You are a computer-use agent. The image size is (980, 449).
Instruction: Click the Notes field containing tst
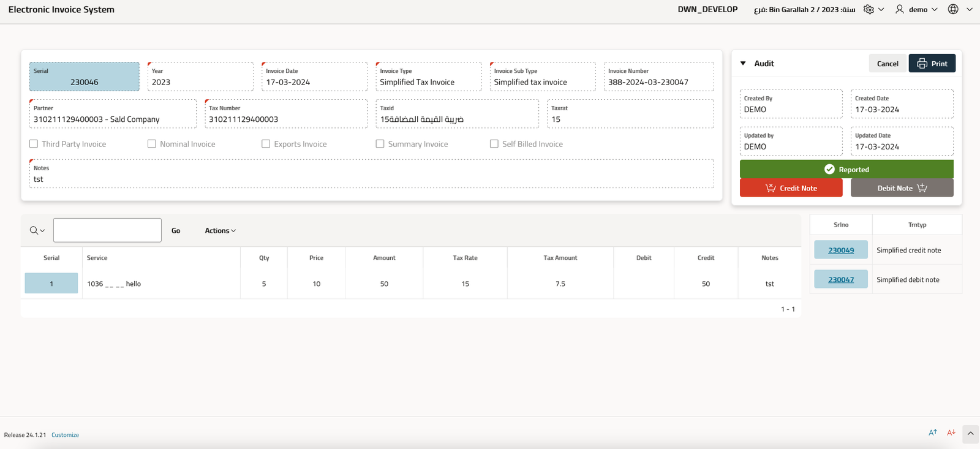[x=372, y=174]
